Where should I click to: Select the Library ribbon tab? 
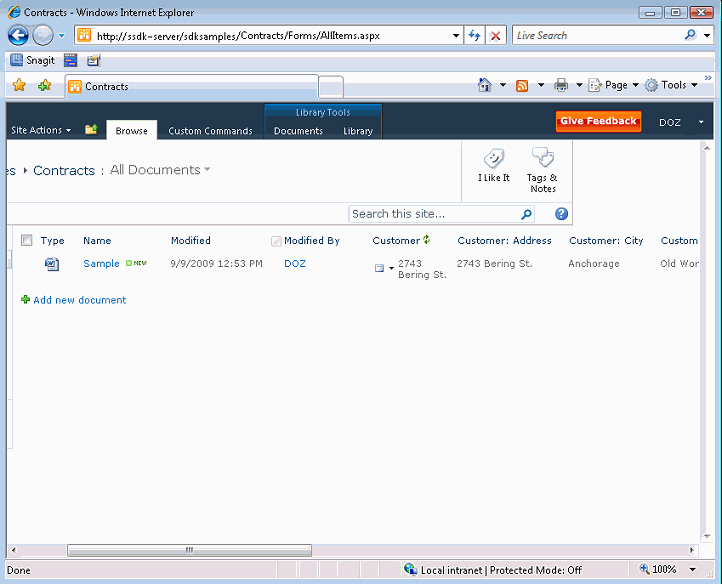tap(358, 131)
